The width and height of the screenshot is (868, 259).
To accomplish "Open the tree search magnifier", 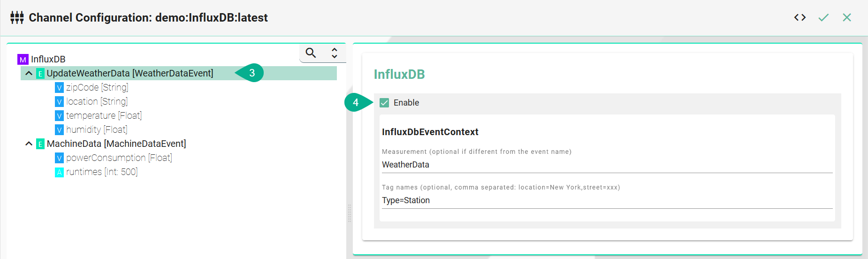I will click(x=311, y=53).
